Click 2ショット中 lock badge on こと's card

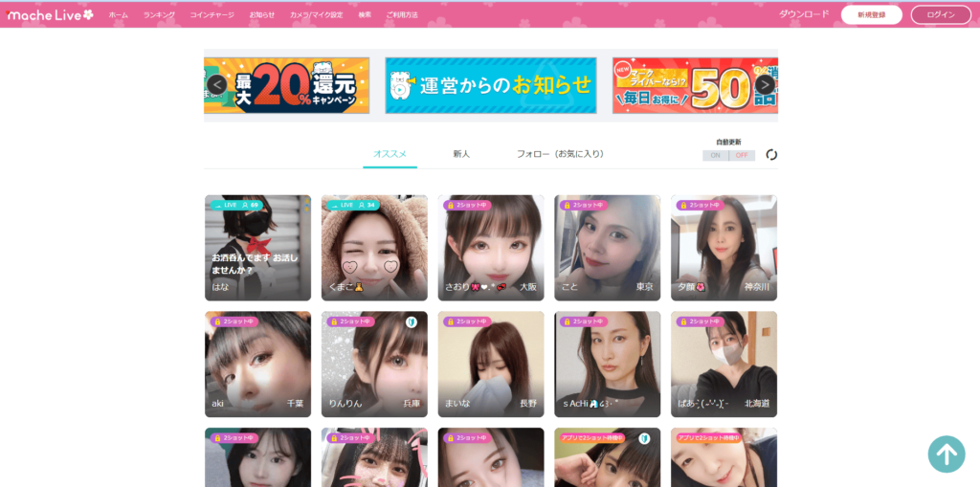tap(584, 205)
